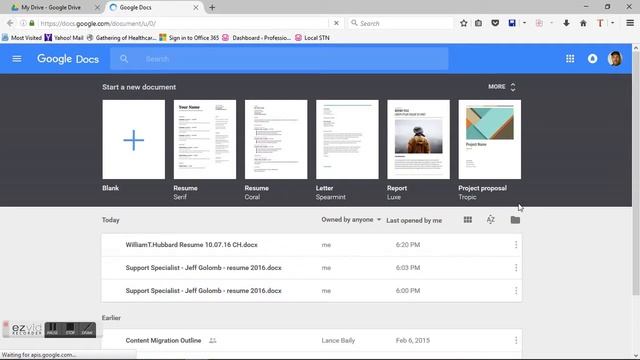Choose the Report Luxe template
640x360 pixels.
(418, 140)
